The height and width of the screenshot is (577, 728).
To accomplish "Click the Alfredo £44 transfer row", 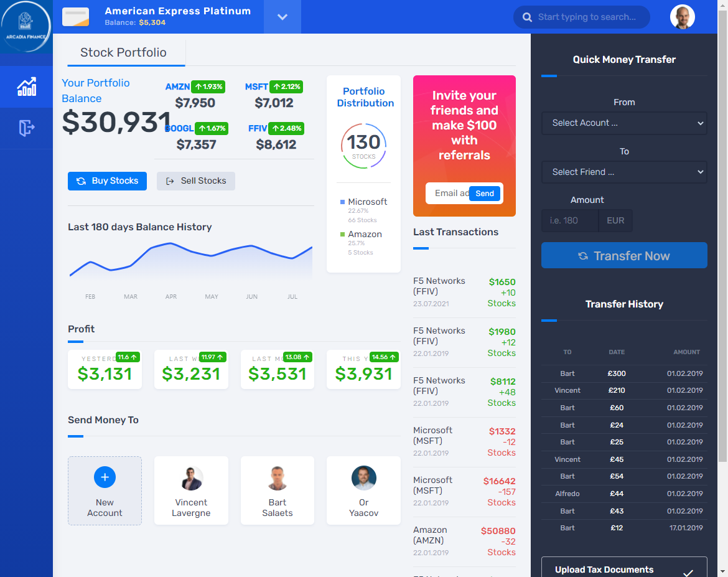I will 624,494.
